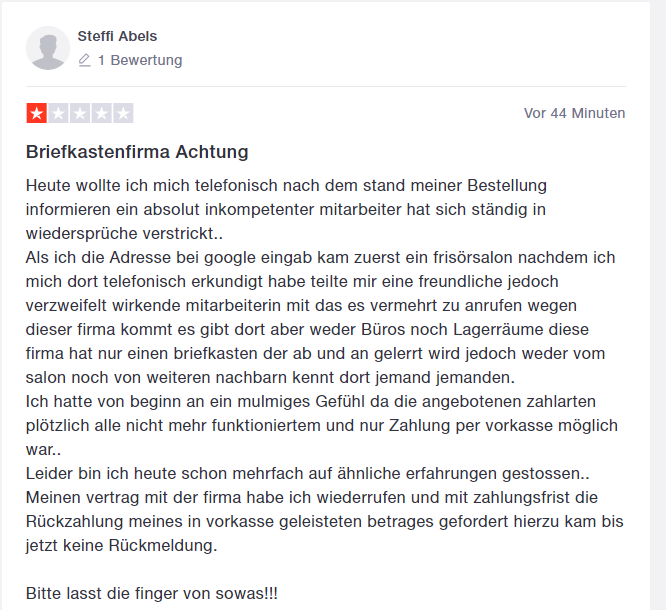The height and width of the screenshot is (610, 666).
Task: Click the opening paragraph starting 'Heute wollte'
Action: tap(286, 209)
